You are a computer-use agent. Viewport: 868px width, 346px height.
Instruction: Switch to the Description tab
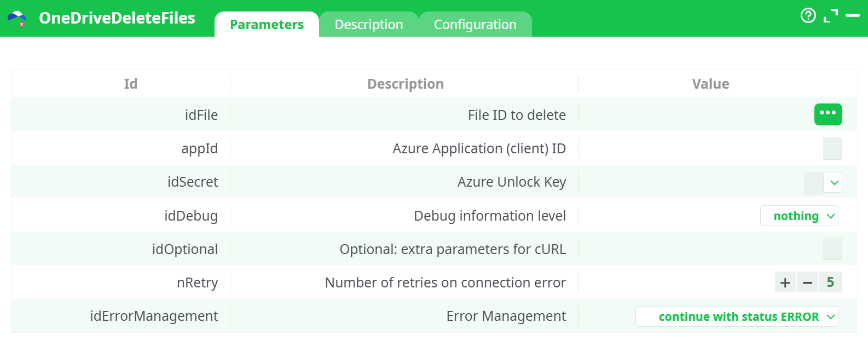click(368, 24)
